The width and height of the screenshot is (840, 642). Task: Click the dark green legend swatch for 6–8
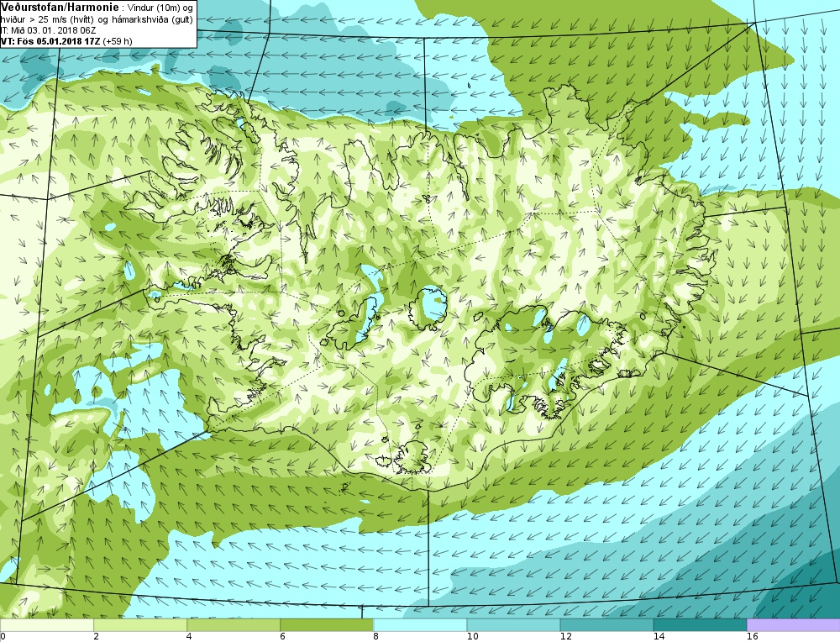coord(327,625)
